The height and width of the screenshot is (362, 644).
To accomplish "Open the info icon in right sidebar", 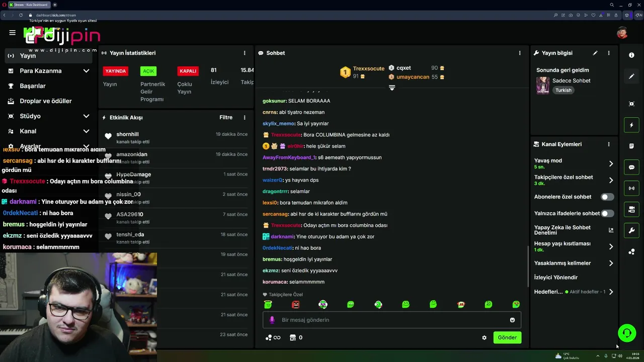I will 631,55.
